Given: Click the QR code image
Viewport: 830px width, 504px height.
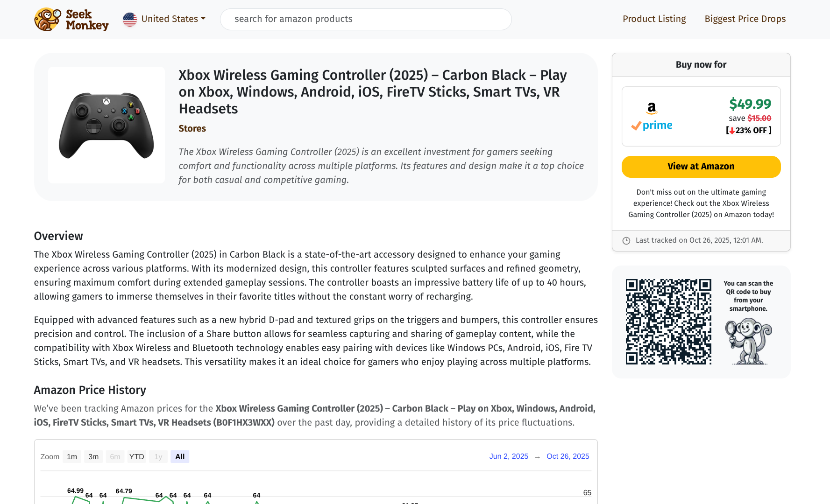Looking at the screenshot, I should click(x=668, y=322).
